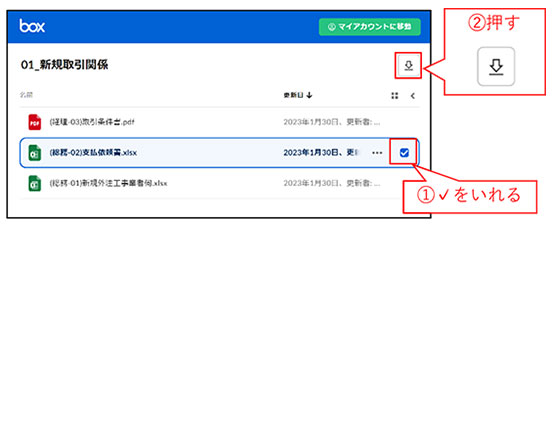
Task: Click the Box logo in the header
Action: coord(32,26)
